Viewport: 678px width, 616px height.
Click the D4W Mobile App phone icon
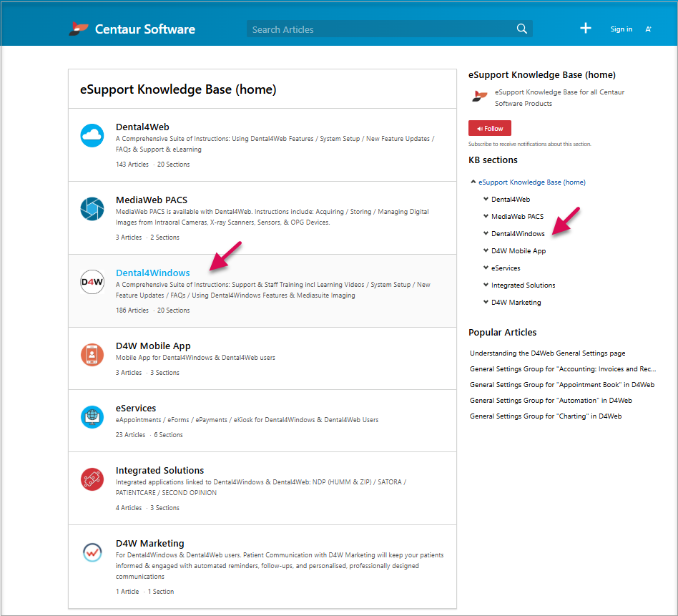(92, 355)
